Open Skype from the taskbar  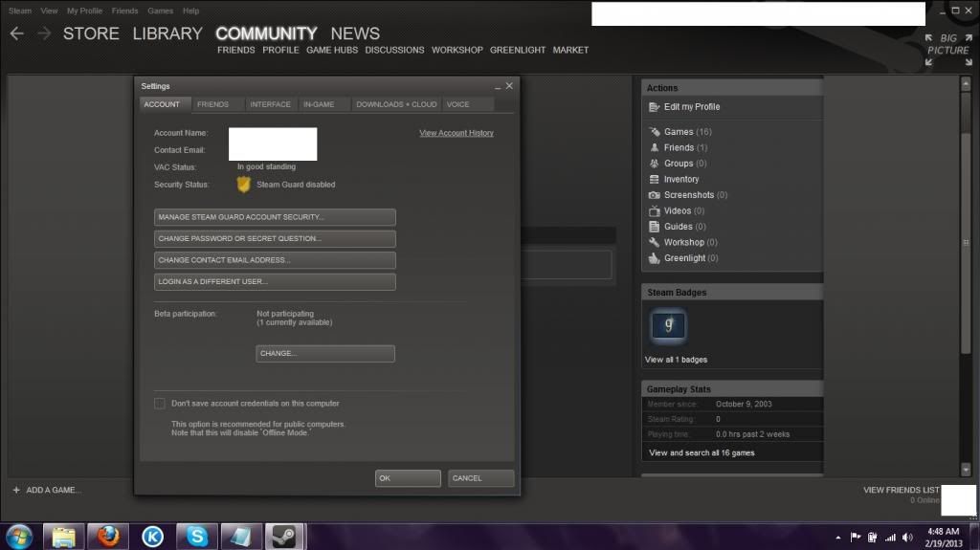pos(197,537)
